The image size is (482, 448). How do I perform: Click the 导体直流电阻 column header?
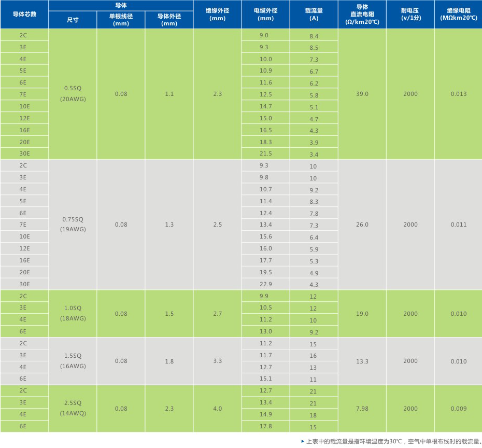[x=362, y=14]
